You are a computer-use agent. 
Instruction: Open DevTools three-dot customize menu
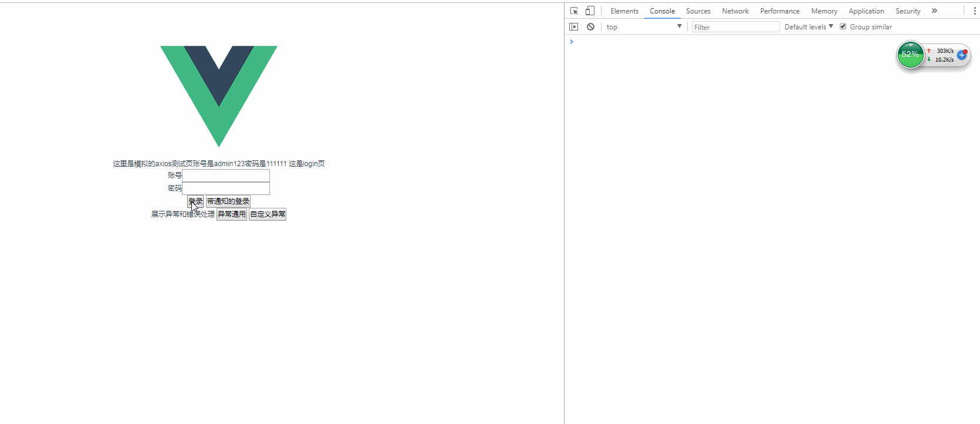click(975, 11)
